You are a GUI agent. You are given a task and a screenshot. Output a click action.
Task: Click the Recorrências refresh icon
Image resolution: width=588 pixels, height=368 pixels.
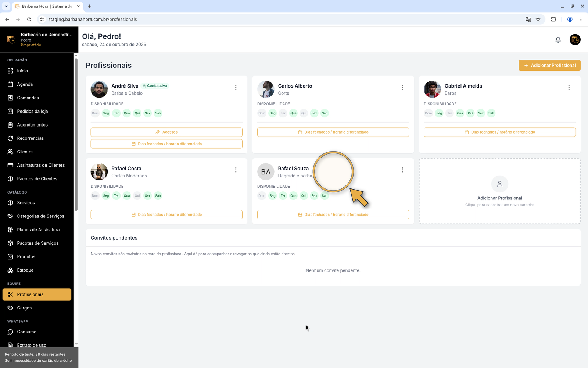coord(10,138)
